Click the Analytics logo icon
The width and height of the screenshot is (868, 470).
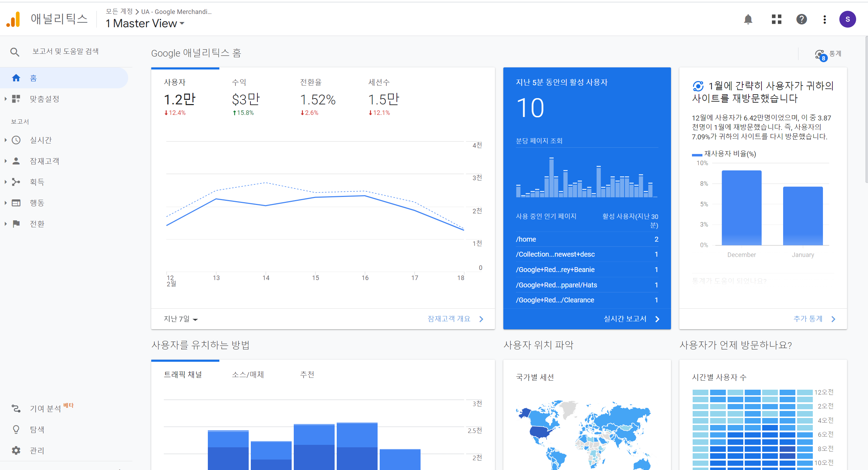13,19
